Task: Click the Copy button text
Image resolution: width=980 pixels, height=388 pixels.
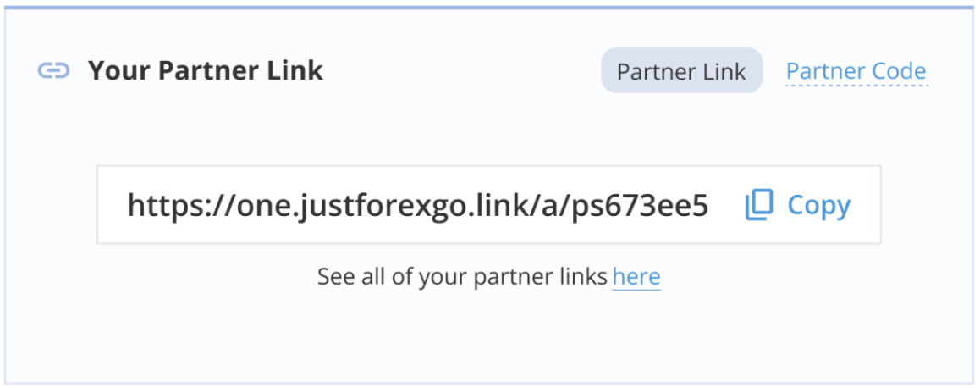Action: click(x=818, y=205)
